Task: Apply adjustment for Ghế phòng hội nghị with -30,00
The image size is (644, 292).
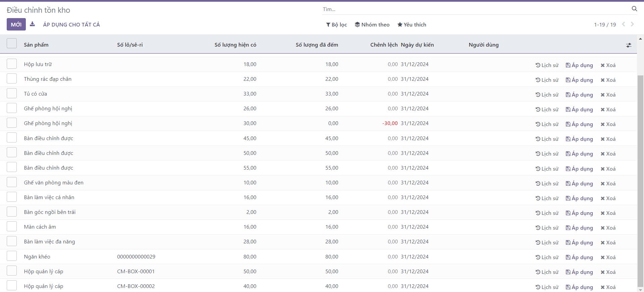Action: point(579,124)
